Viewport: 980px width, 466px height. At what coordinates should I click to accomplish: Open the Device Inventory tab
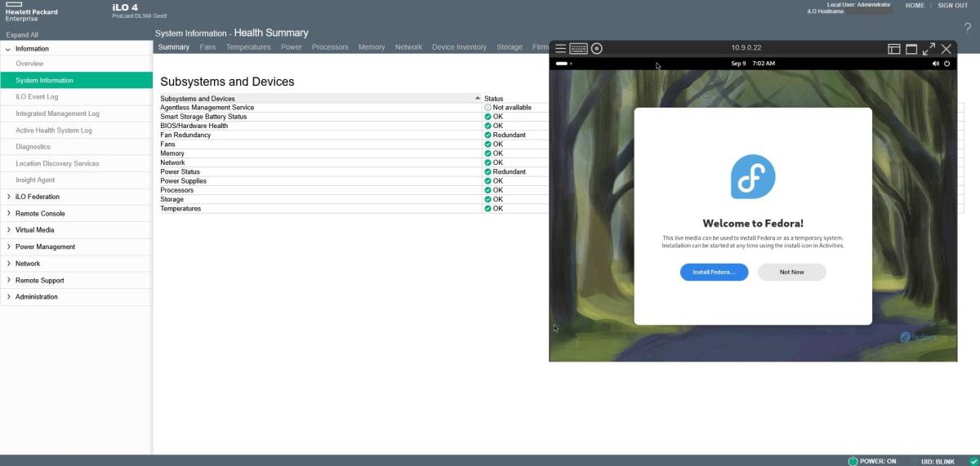coord(459,47)
